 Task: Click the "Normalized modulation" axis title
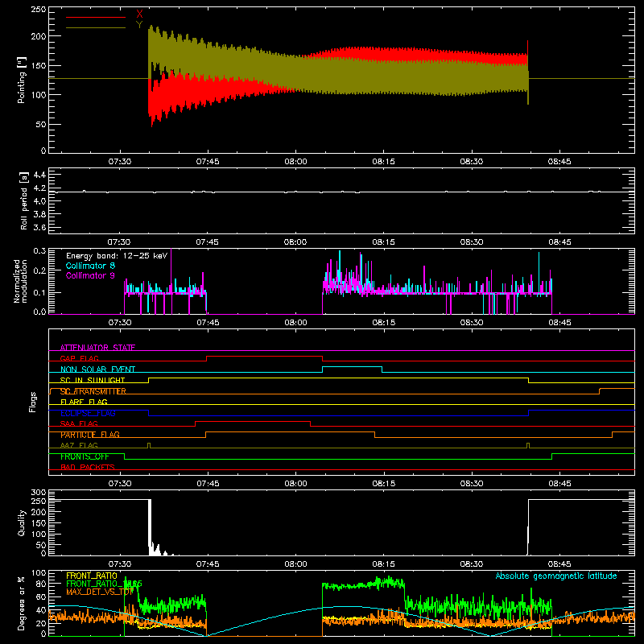click(x=21, y=281)
